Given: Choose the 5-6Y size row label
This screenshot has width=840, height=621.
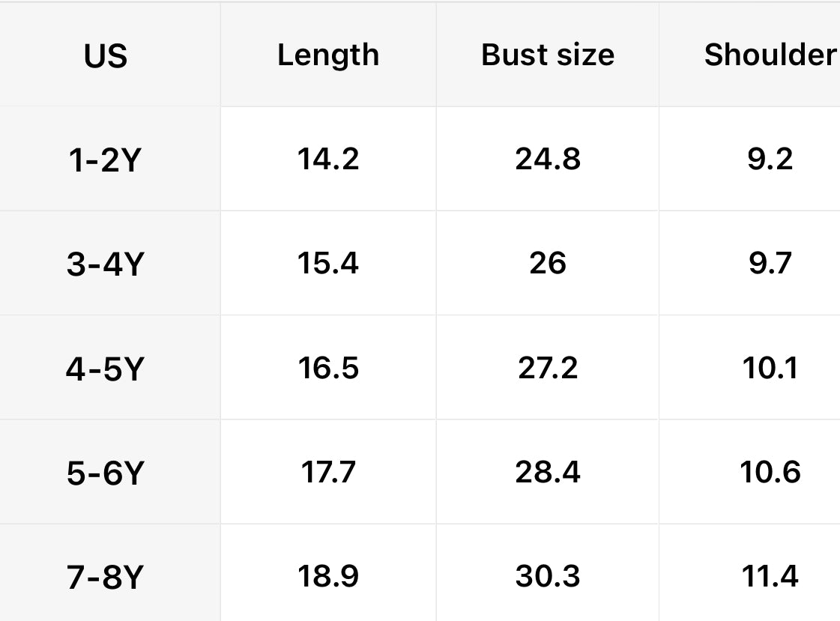Looking at the screenshot, I should [x=105, y=473].
